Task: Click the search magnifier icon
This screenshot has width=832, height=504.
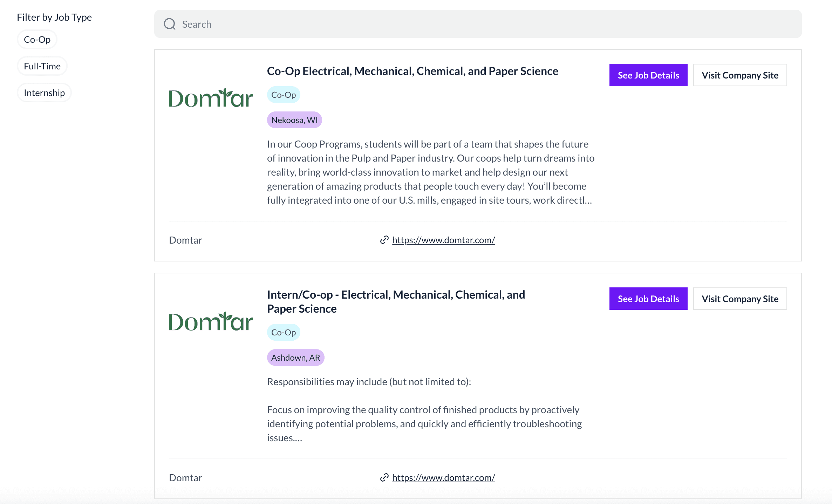Action: pos(170,24)
